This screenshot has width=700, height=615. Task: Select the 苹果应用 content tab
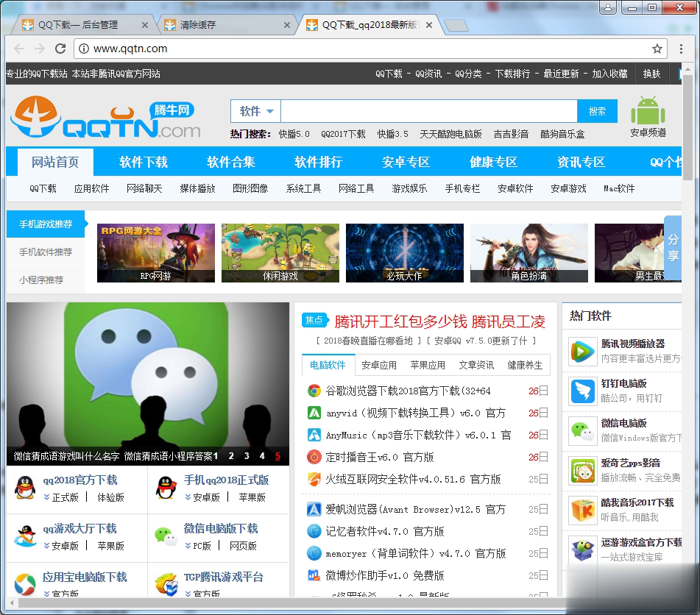(x=428, y=366)
